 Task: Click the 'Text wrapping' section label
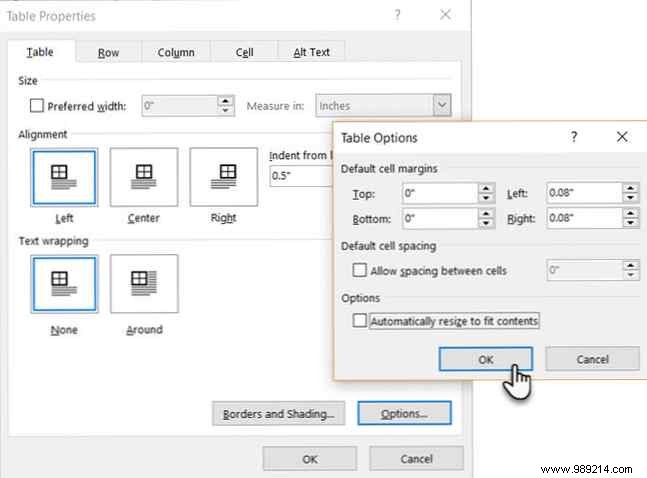click(x=54, y=241)
